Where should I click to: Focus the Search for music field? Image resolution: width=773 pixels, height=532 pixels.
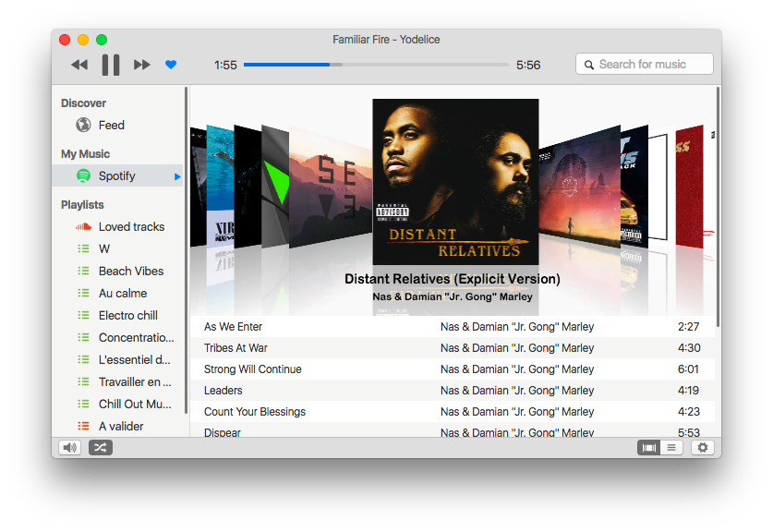pyautogui.click(x=644, y=64)
